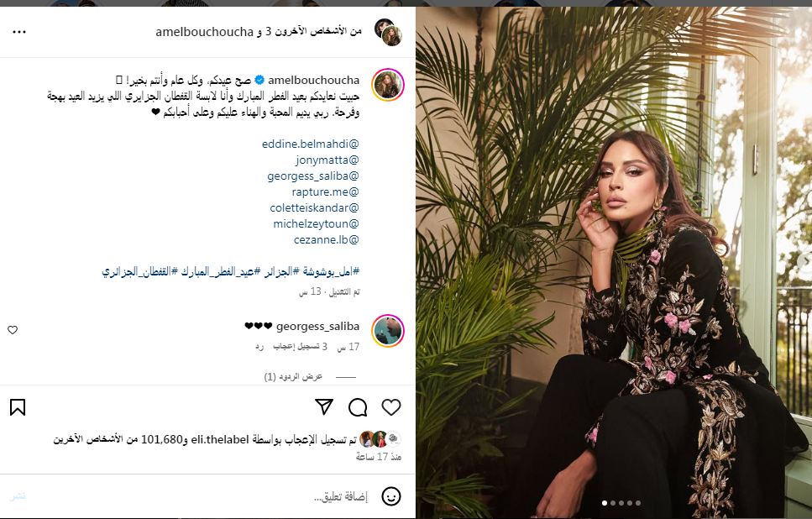This screenshot has width=812, height=519.
Task: Open the @cezanne.lb mention link
Action: coord(326,240)
